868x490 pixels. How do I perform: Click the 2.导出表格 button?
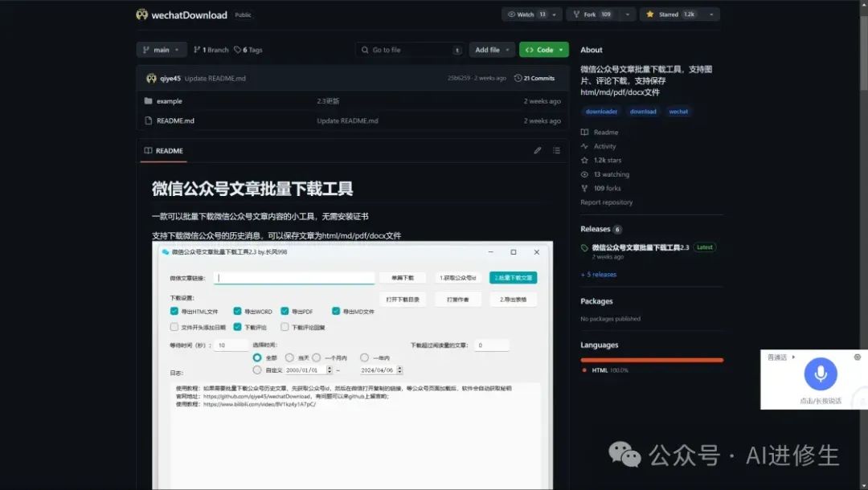[513, 300]
